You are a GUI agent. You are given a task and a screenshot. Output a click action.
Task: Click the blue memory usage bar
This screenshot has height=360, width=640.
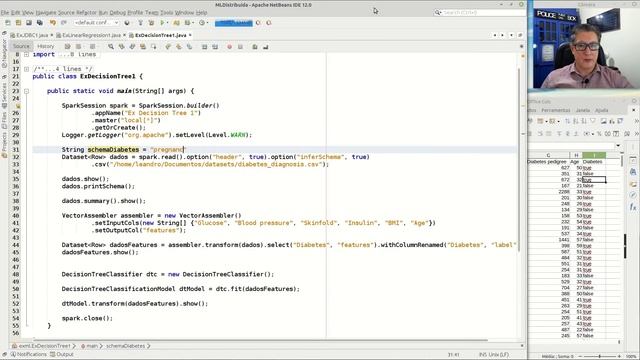(x=234, y=23)
